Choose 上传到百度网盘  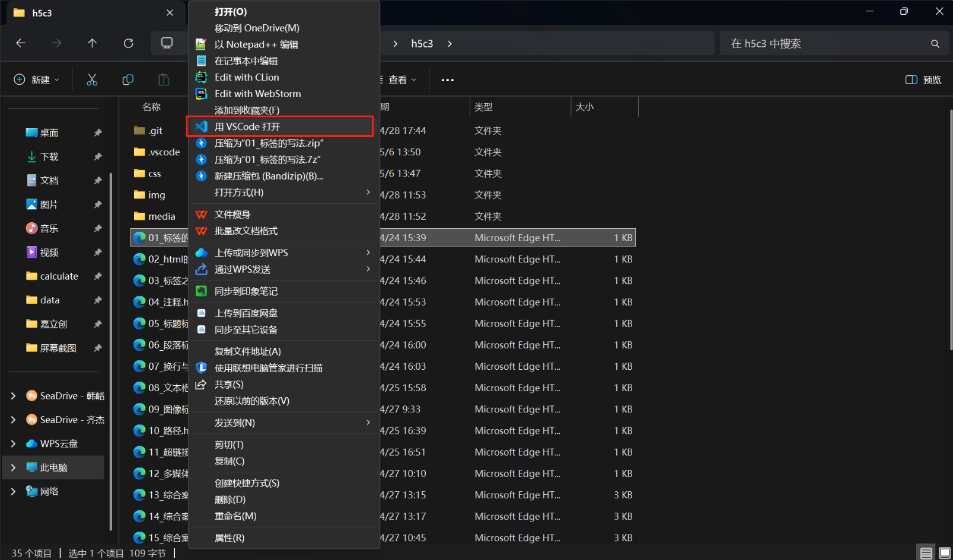[283, 313]
